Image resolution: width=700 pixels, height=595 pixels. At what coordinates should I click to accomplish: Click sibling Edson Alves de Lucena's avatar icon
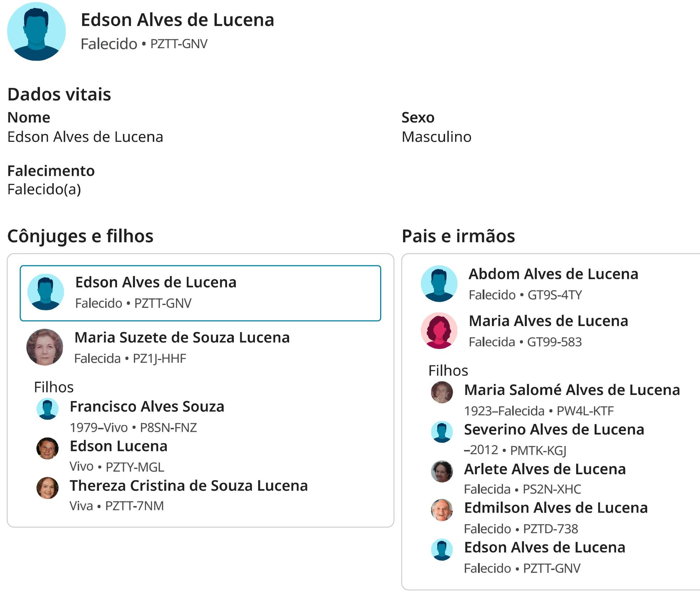[x=442, y=549]
